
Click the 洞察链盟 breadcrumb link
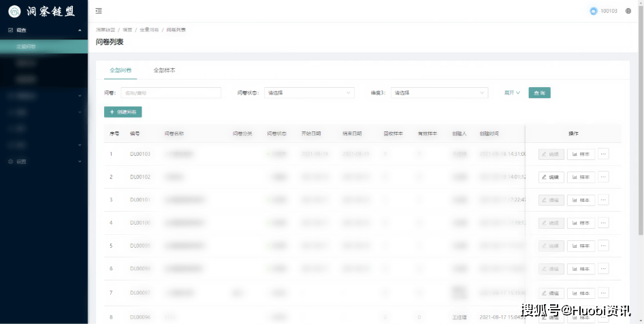click(x=105, y=30)
